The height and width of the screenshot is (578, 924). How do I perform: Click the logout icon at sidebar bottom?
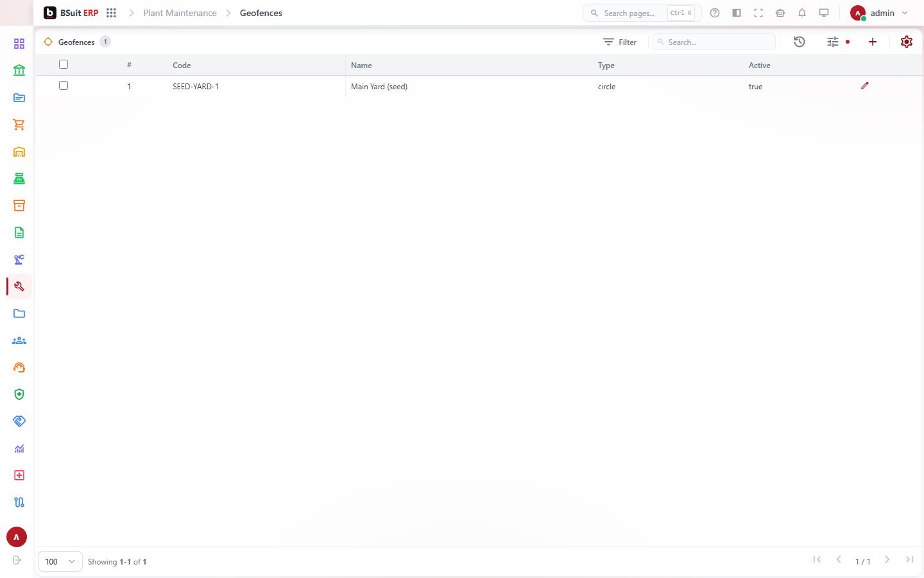(x=17, y=560)
